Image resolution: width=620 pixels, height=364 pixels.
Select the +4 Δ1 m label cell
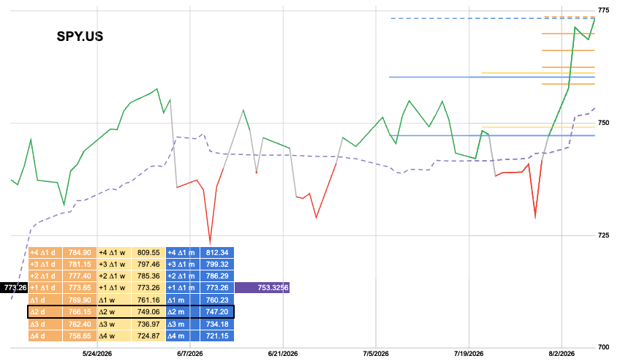[x=183, y=253]
